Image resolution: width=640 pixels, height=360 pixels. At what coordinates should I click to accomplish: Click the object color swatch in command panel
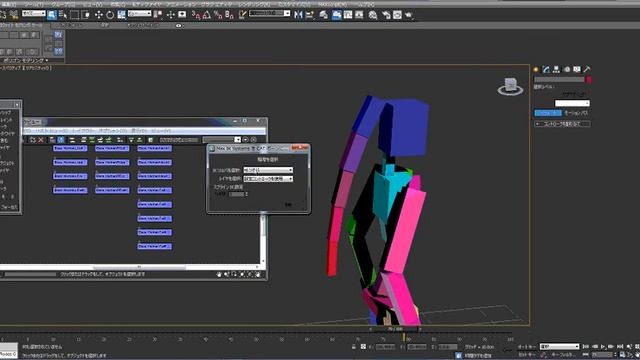click(x=589, y=80)
